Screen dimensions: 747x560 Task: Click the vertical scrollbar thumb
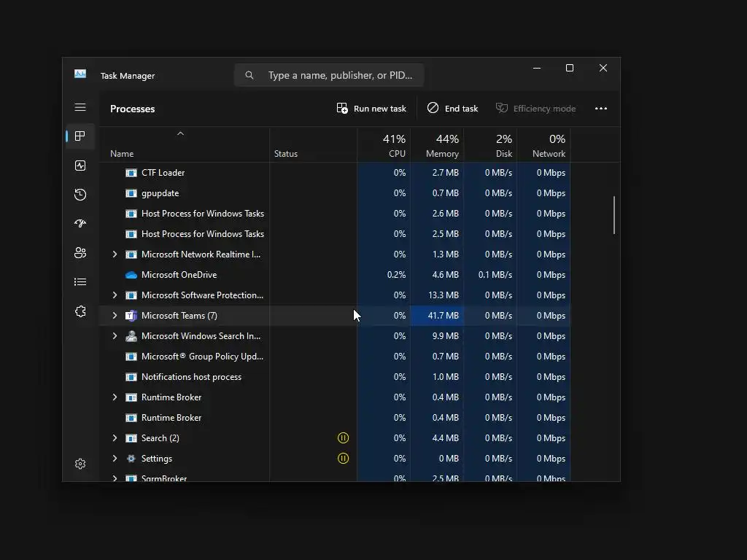coord(614,215)
